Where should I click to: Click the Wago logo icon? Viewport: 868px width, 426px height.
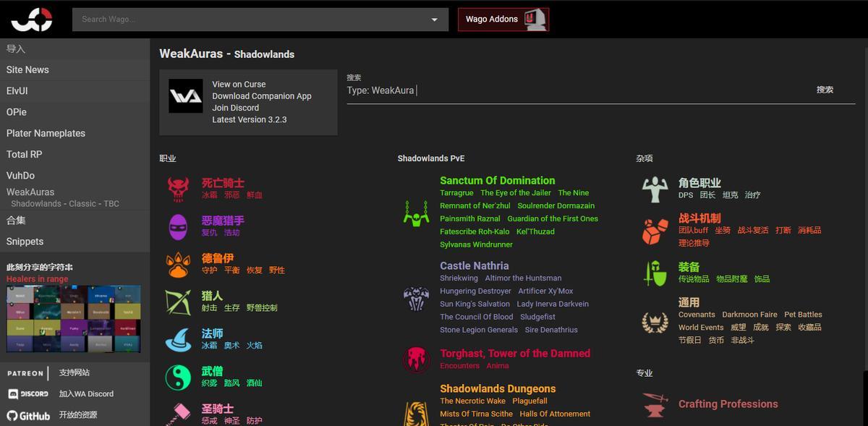[x=32, y=19]
